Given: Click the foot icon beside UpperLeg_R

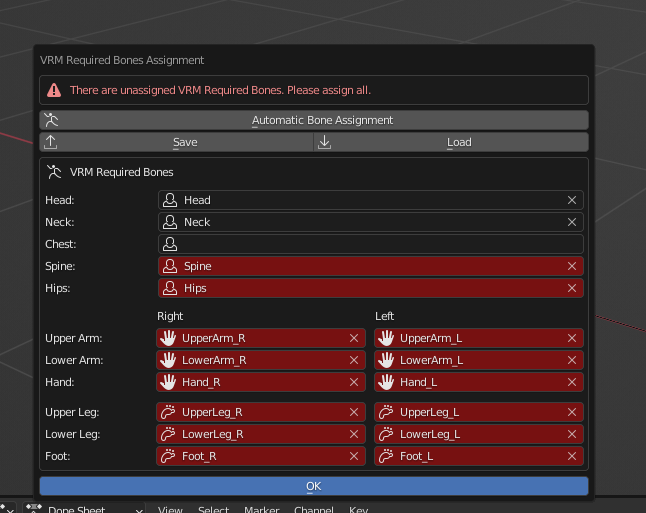Looking at the screenshot, I should coord(168,412).
